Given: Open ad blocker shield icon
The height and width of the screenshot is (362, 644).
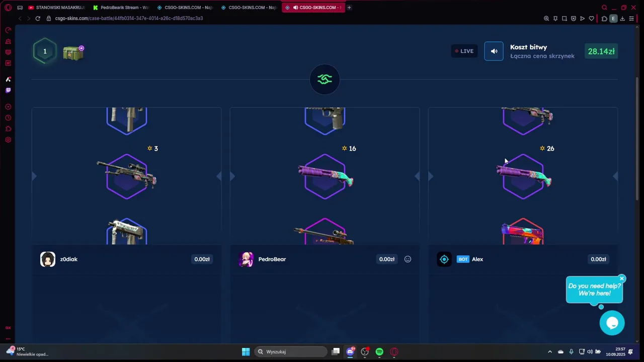Looking at the screenshot, I should tap(574, 19).
